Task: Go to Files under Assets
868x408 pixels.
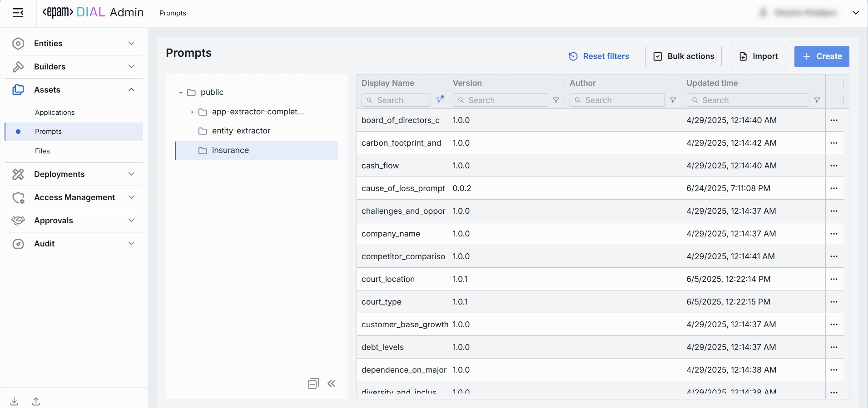Action: coord(43,151)
